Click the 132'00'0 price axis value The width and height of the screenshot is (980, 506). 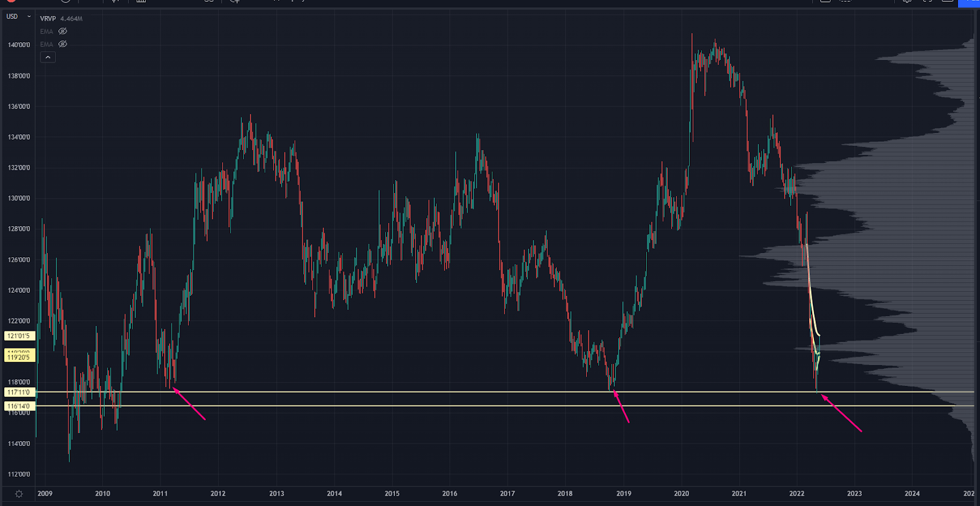coord(18,168)
